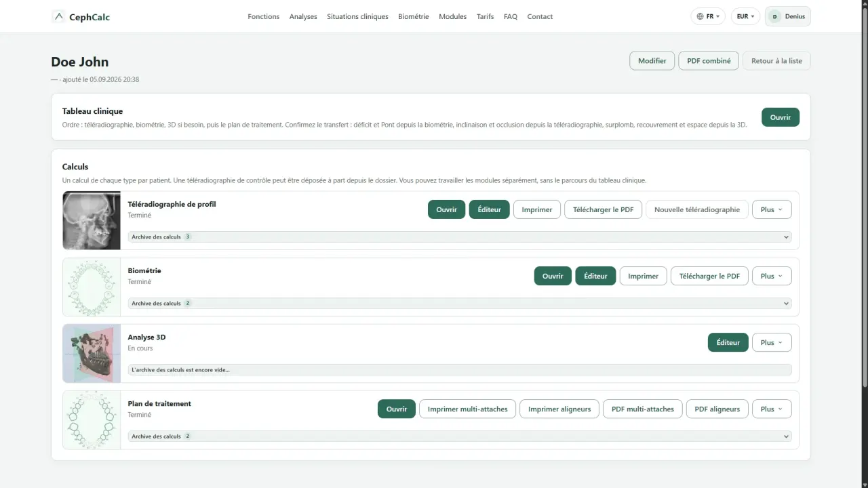Open the lateral cephalogram X-ray thumbnail
Screen dimensions: 868x488
coord(92,220)
